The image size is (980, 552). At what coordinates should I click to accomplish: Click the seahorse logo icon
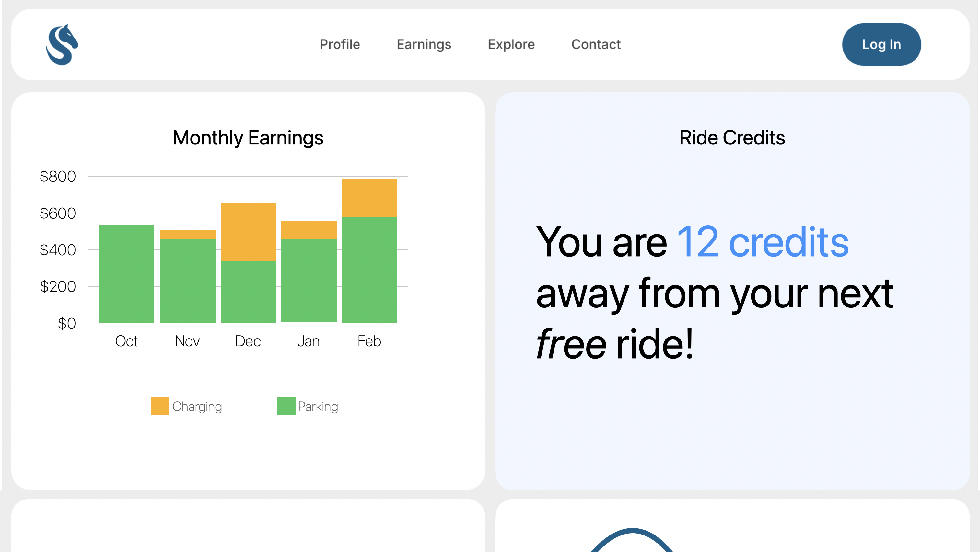(62, 44)
